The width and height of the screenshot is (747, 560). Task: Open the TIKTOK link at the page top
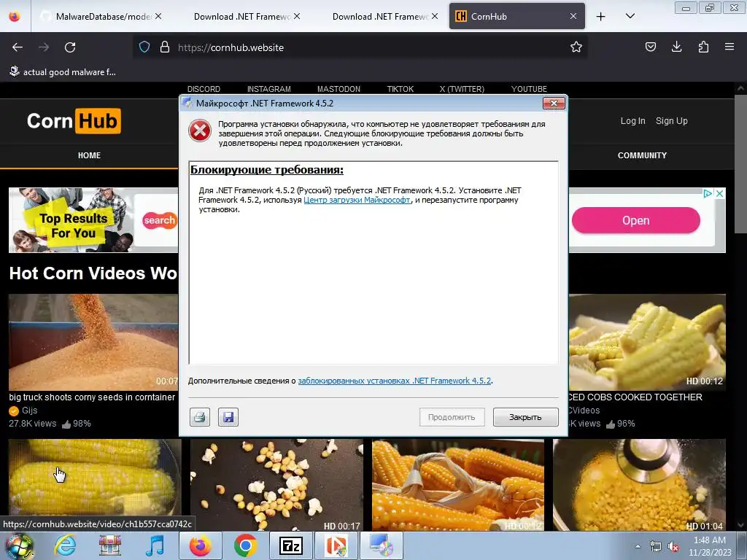tap(400, 89)
